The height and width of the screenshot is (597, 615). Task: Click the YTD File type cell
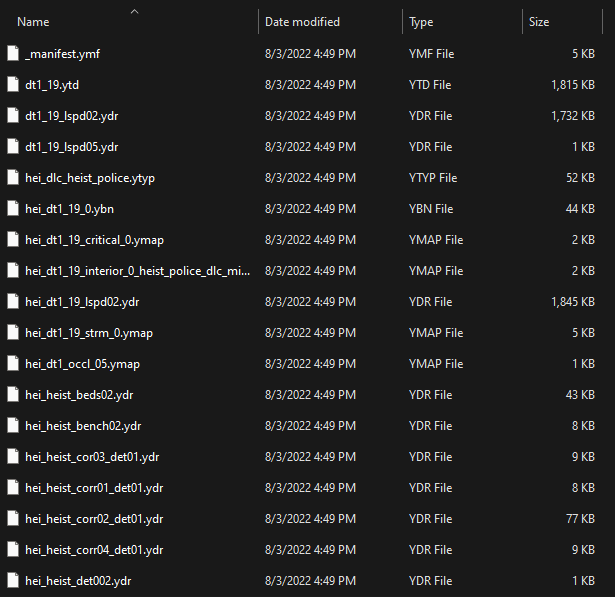click(x=430, y=85)
